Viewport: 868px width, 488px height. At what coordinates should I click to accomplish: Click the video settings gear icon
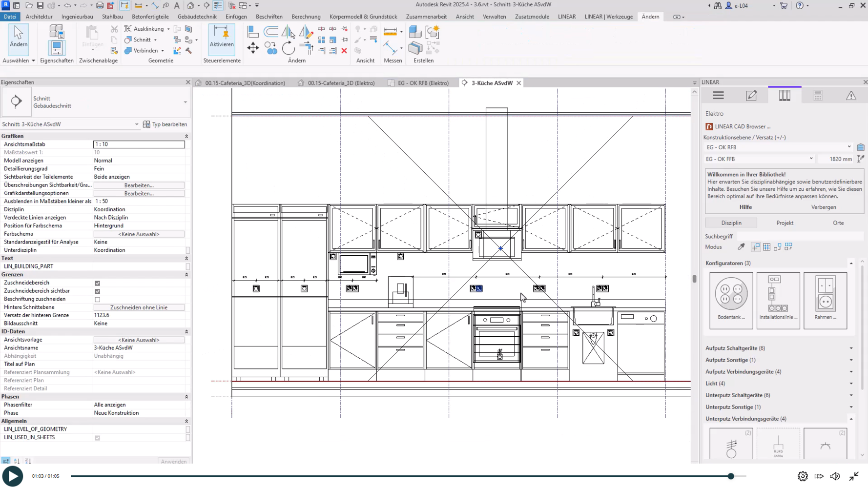coord(803,476)
